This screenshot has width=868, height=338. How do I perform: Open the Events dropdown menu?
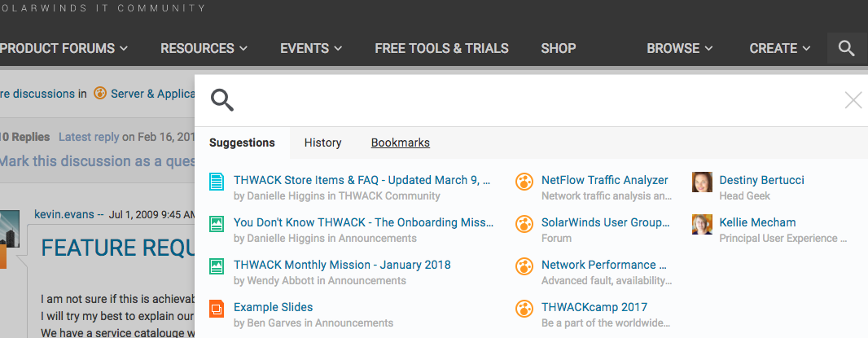click(311, 48)
